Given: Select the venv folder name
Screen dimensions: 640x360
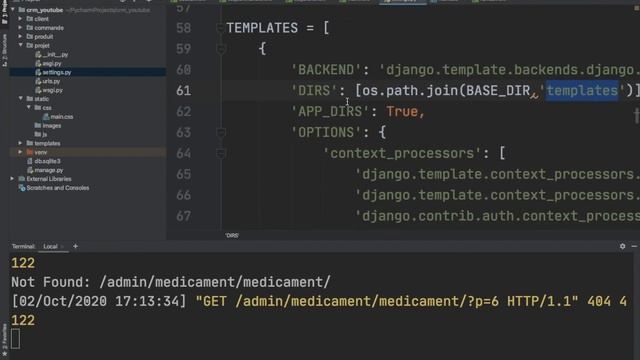Looking at the screenshot, I should click(x=40, y=152).
